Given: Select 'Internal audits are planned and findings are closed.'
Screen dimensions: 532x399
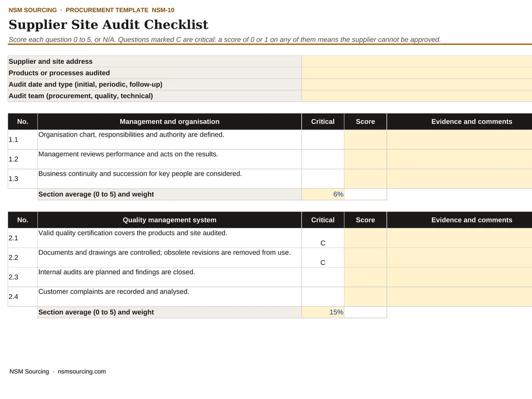Looking at the screenshot, I should coord(117,272).
